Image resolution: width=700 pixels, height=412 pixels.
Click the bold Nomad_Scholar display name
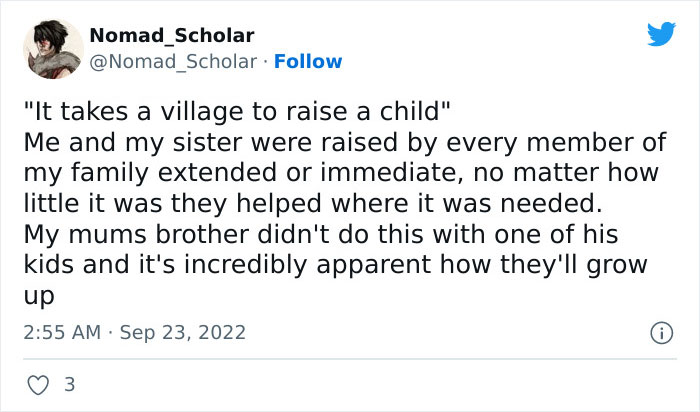point(172,36)
